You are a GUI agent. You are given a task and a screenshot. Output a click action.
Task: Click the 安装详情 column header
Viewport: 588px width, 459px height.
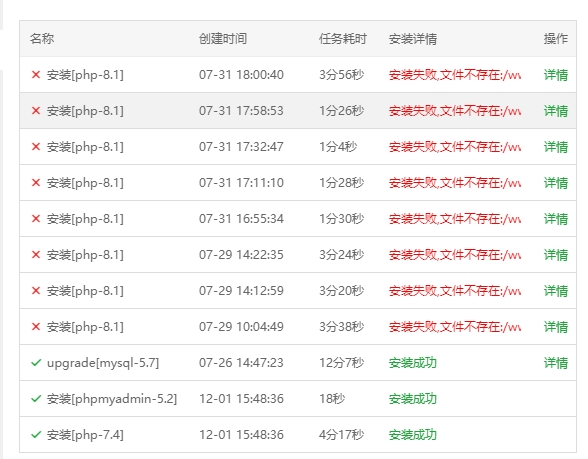pos(412,39)
